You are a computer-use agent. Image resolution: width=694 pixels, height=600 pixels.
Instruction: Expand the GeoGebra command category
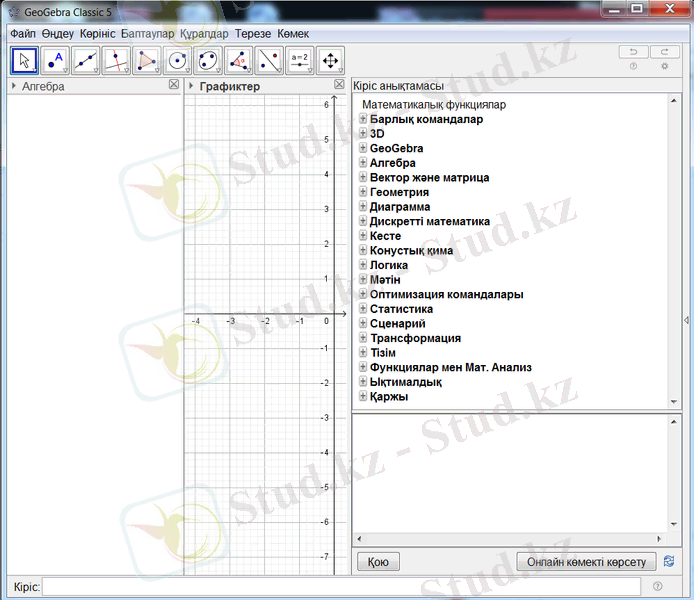(x=363, y=148)
